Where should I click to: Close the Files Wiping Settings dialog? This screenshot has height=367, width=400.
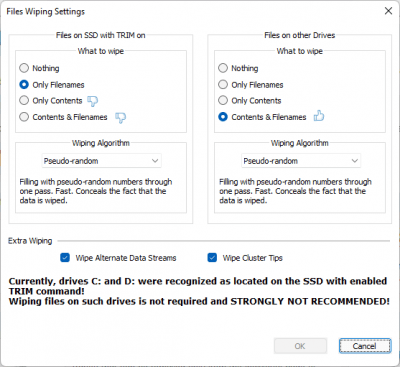[388, 11]
